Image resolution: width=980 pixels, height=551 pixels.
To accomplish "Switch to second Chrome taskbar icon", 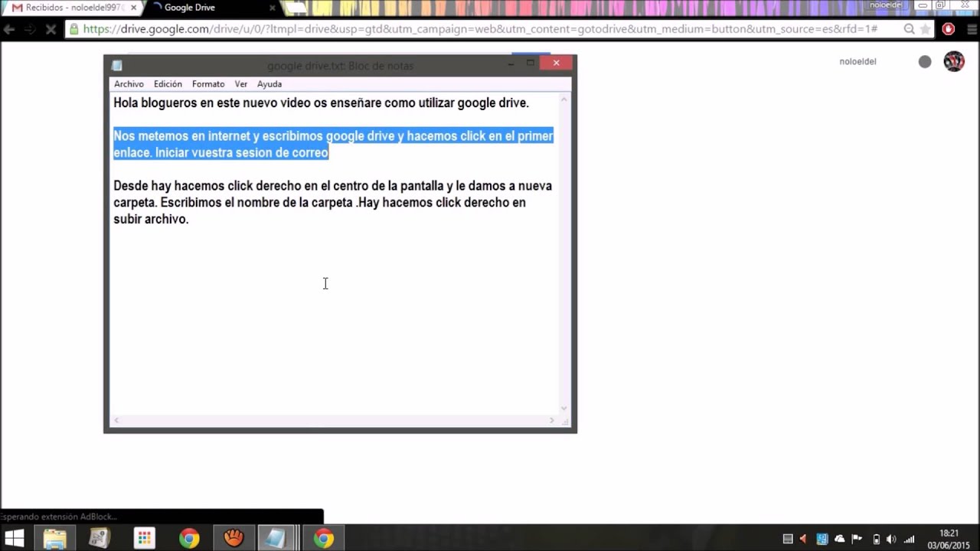I will (324, 539).
